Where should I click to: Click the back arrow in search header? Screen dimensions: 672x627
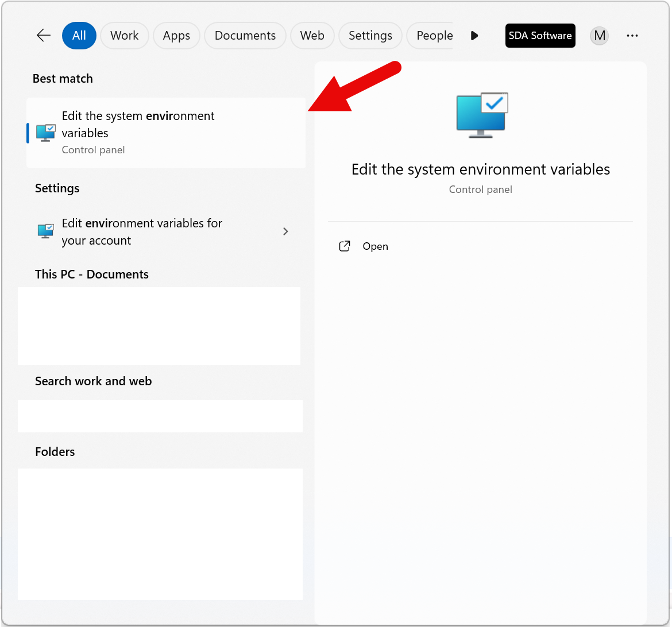pos(44,36)
